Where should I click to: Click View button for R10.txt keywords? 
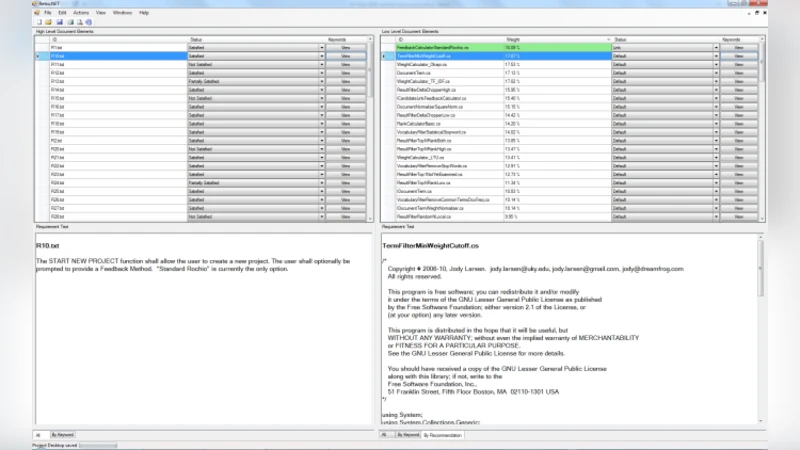pyautogui.click(x=346, y=56)
